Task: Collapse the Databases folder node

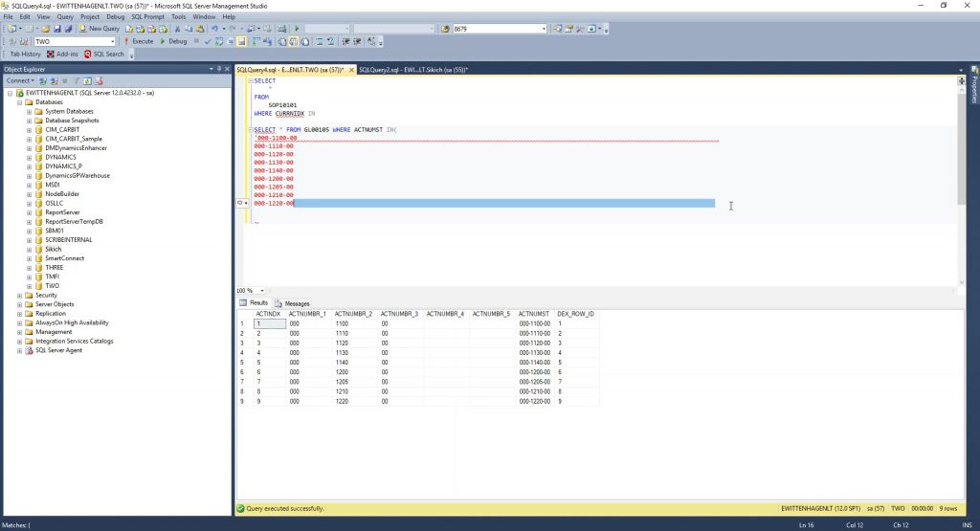Action: [x=19, y=101]
